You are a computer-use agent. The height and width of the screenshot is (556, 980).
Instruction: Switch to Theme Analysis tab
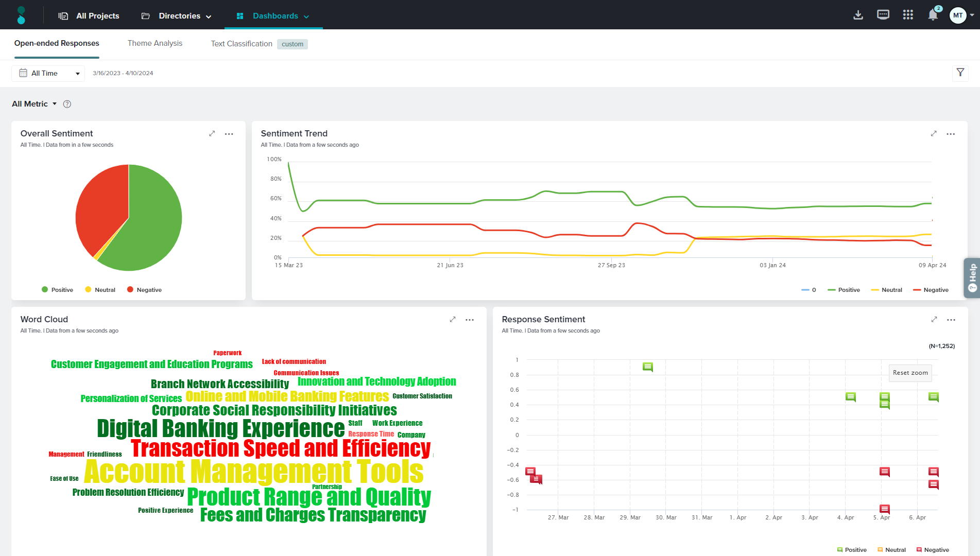click(x=154, y=43)
